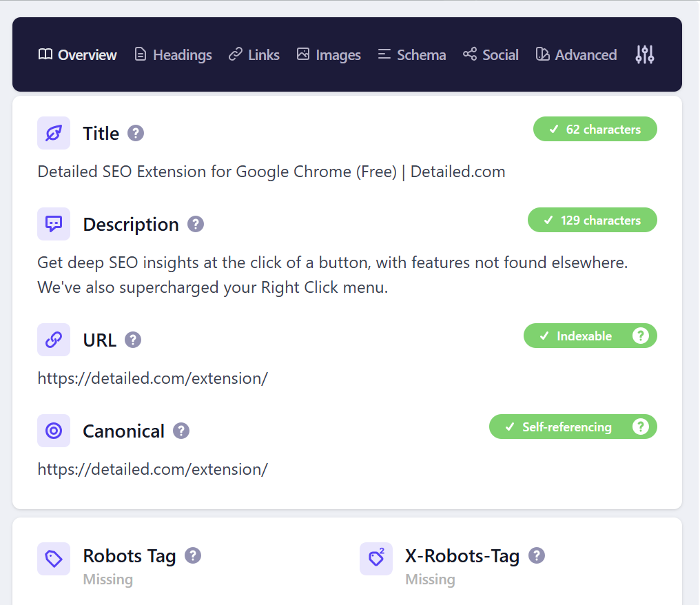Open settings sliders icon in navigation bar
700x605 pixels.
pos(645,54)
